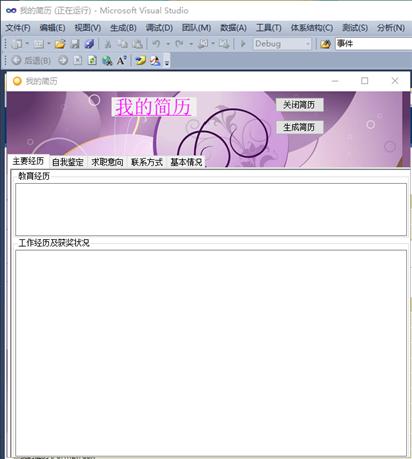
Task: Switch to the 自我鉴定 tab
Action: 68,162
